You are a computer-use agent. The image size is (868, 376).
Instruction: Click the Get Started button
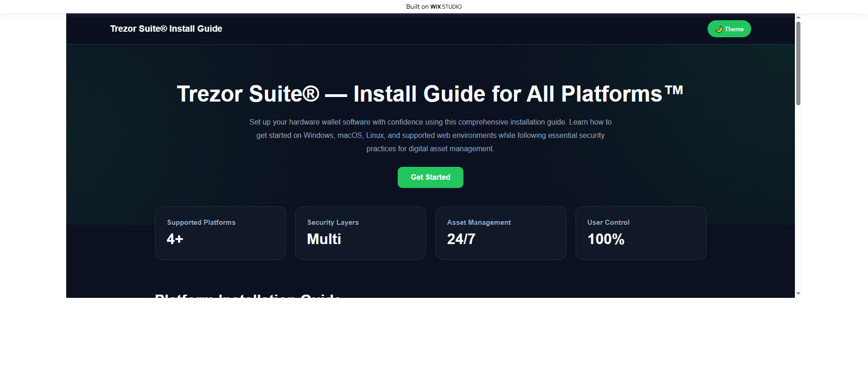(430, 177)
